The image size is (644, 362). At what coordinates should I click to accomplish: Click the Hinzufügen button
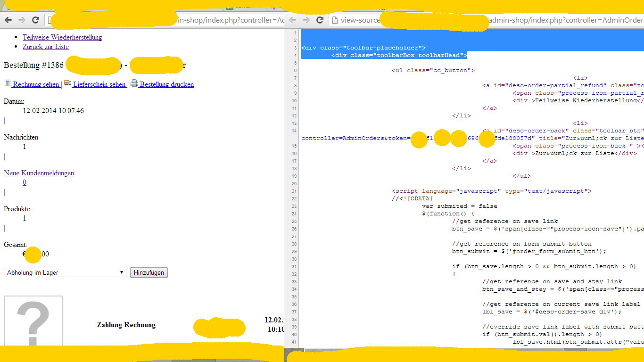(149, 272)
